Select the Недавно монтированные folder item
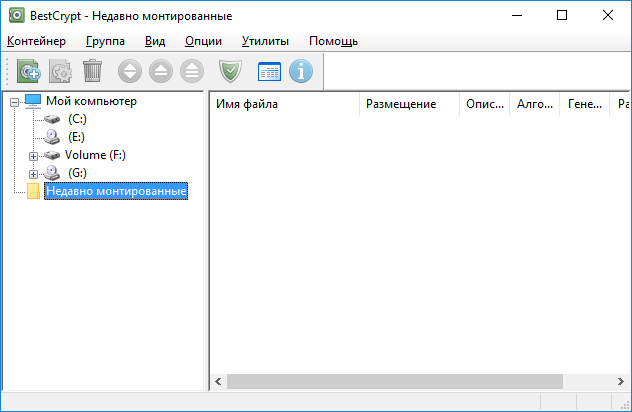The width and height of the screenshot is (632, 412). click(x=116, y=191)
